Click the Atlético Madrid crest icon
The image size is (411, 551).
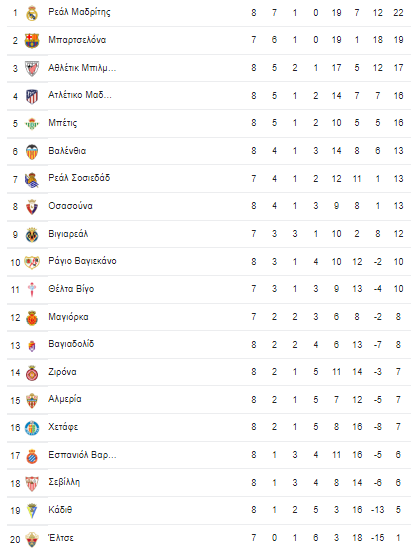point(32,96)
